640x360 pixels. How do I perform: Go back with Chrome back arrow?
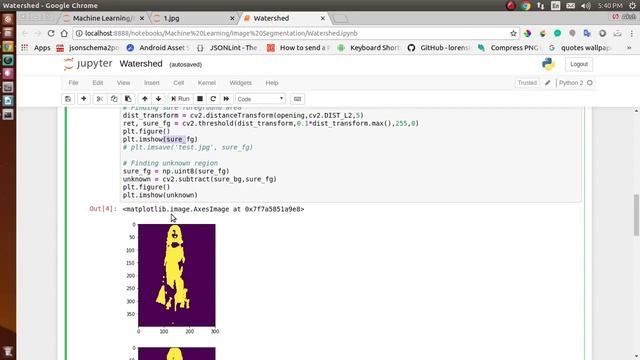25,33
